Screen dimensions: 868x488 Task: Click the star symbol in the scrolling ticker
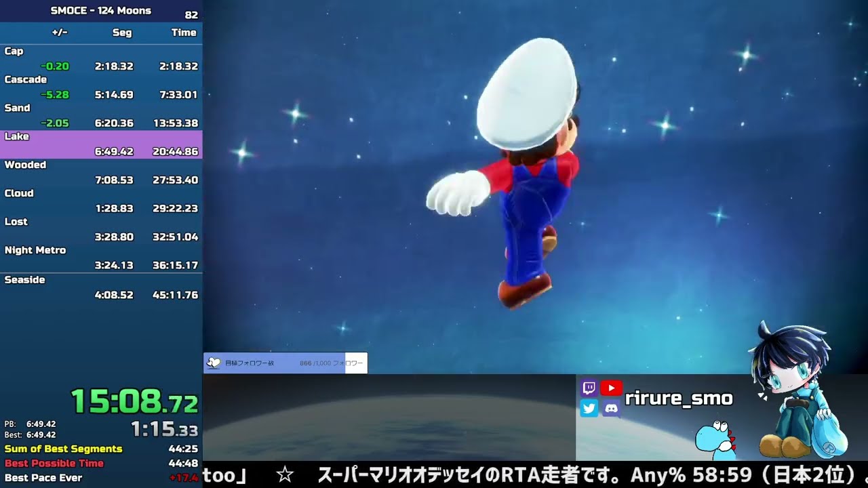[285, 475]
